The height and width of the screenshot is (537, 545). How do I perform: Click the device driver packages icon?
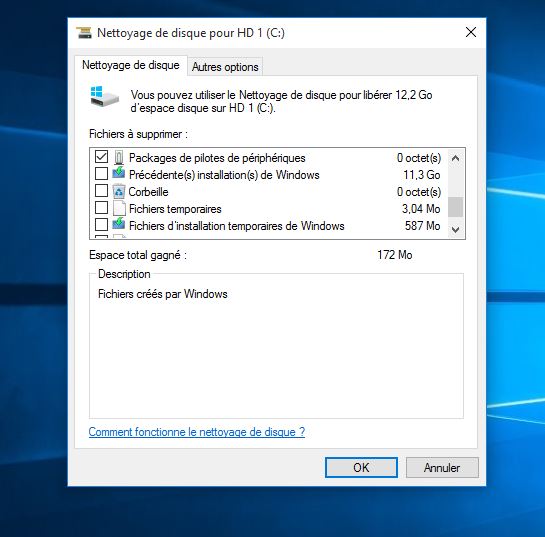(119, 157)
